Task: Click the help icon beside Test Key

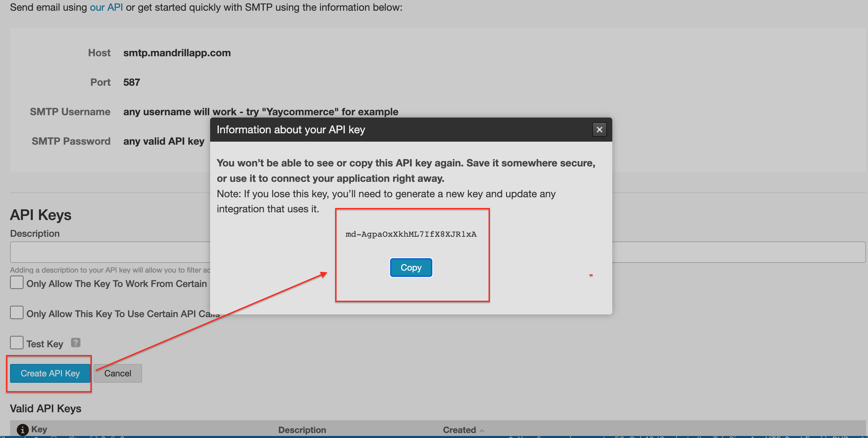Action: pyautogui.click(x=75, y=343)
